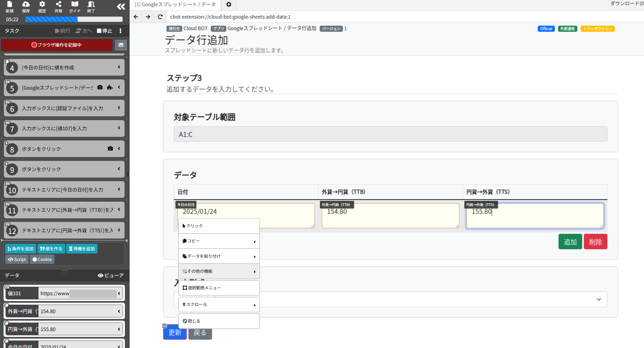Click the 停止 stop button
Screen dimensions: 644x348
pos(104,31)
